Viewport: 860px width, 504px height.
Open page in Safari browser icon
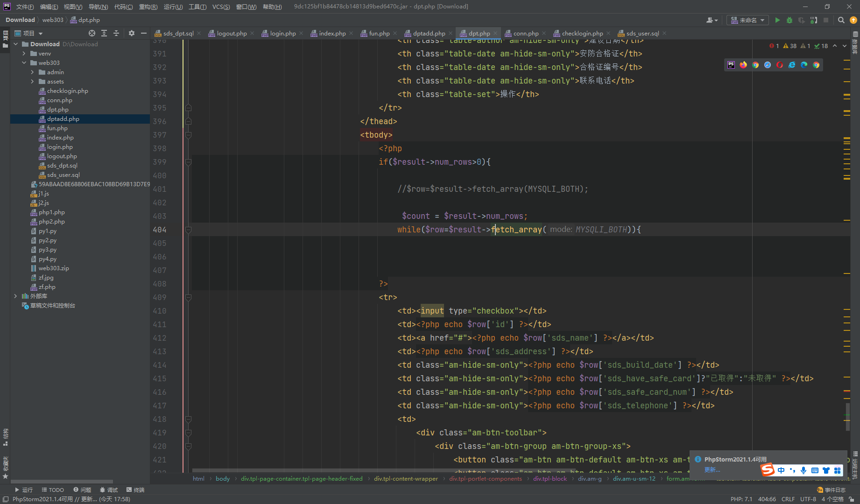(768, 65)
